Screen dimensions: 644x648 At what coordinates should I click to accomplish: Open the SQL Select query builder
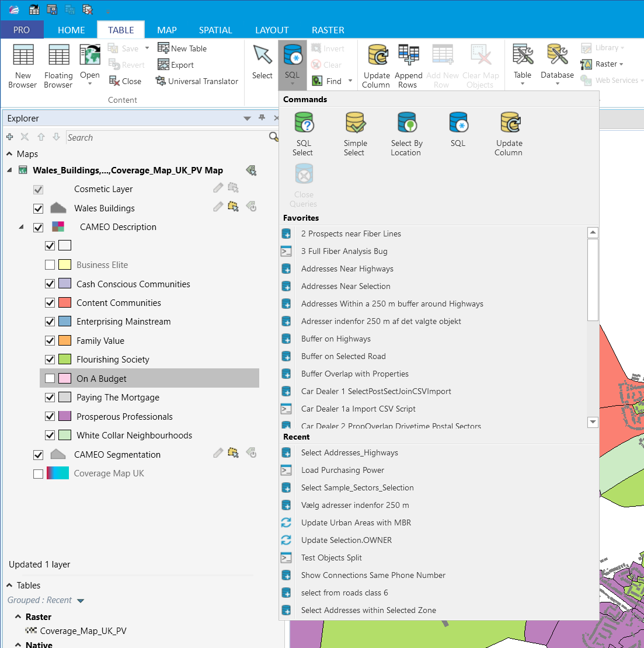pyautogui.click(x=303, y=133)
